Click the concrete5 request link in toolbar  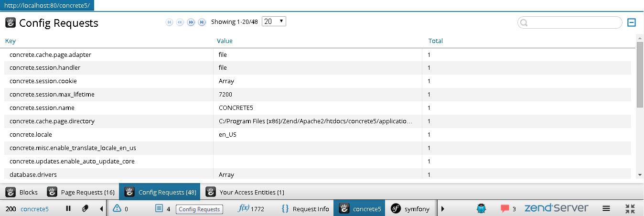(x=34, y=209)
